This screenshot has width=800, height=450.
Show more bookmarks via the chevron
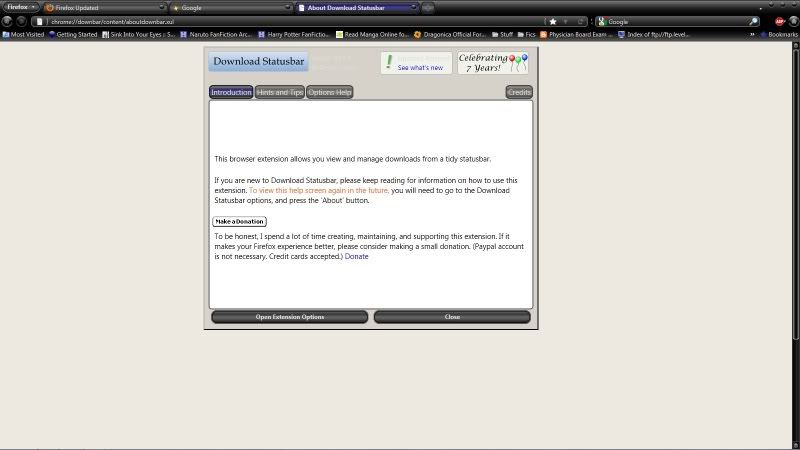[x=752, y=34]
